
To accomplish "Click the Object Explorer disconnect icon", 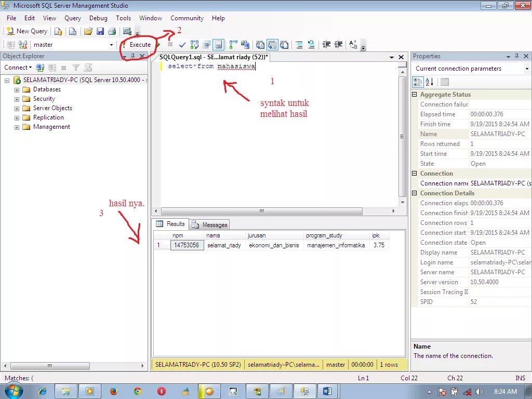I will pyautogui.click(x=52, y=68).
